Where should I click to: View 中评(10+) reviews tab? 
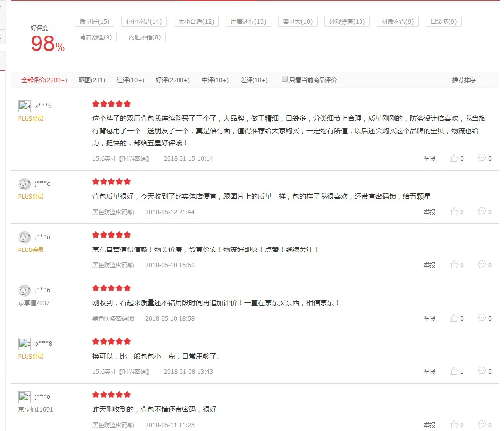click(x=215, y=80)
